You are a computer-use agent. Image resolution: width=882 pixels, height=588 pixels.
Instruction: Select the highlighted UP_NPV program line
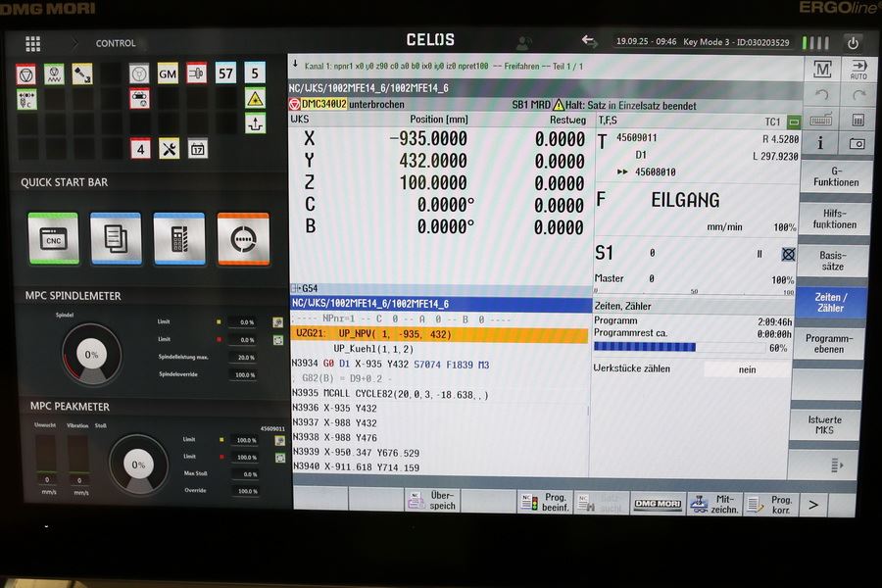tap(439, 334)
